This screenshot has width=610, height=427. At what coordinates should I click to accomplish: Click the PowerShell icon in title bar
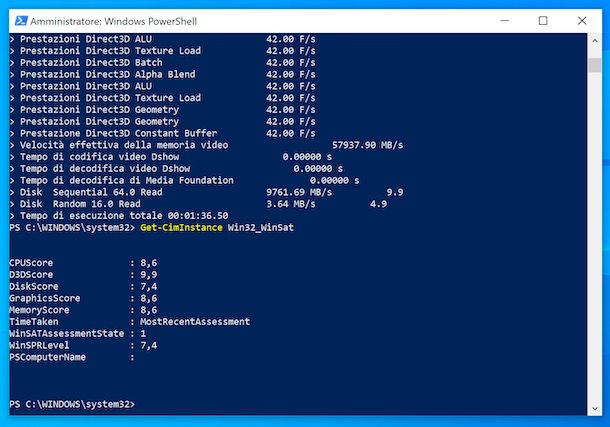[x=21, y=21]
